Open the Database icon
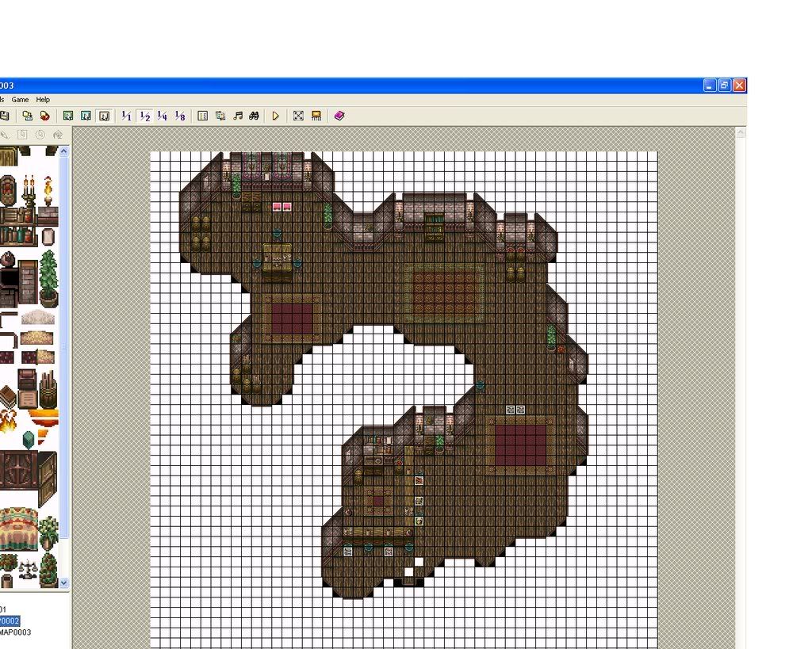The image size is (812, 649). click(202, 116)
